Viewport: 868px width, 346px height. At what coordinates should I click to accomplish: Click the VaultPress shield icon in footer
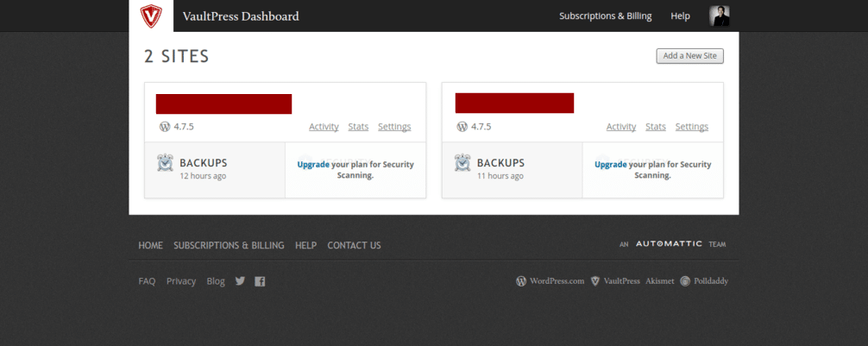point(595,281)
